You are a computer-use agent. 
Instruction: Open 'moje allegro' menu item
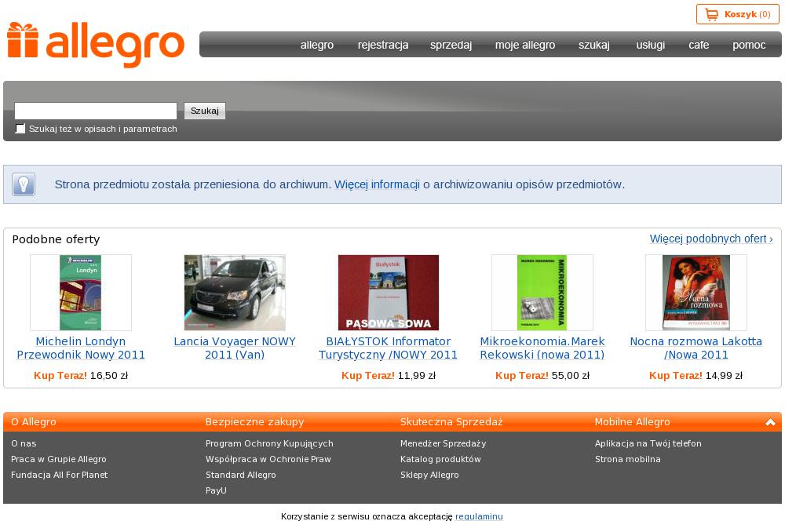pos(525,45)
